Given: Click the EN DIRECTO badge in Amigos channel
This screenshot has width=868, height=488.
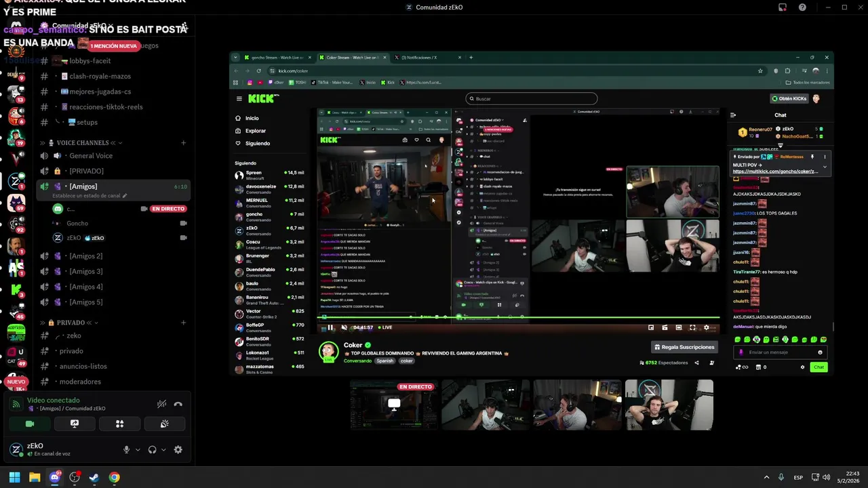Looking at the screenshot, I should [x=167, y=209].
